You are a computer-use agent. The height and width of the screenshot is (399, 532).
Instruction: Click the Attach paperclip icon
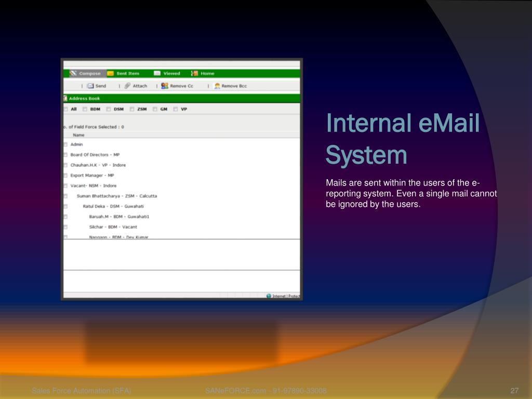(x=127, y=86)
